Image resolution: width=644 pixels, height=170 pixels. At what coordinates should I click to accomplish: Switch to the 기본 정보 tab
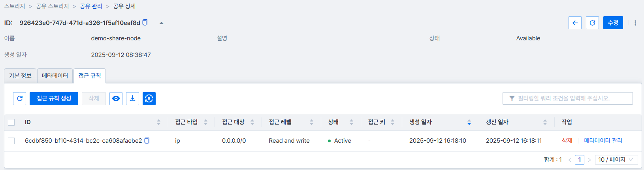point(20,76)
